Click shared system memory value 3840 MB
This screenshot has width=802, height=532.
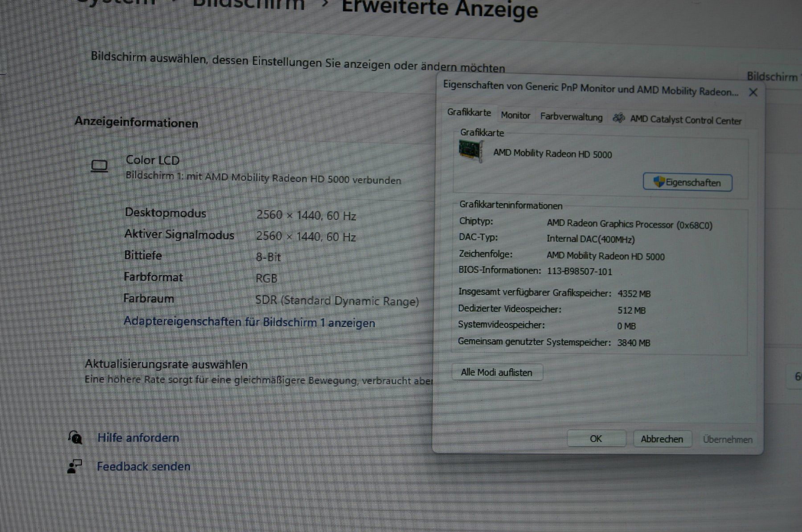[634, 343]
